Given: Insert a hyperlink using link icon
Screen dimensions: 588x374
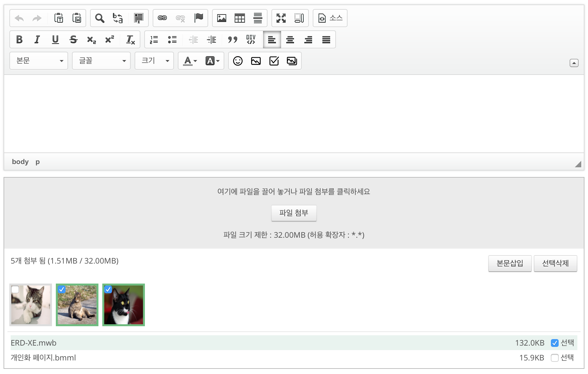Looking at the screenshot, I should (162, 18).
